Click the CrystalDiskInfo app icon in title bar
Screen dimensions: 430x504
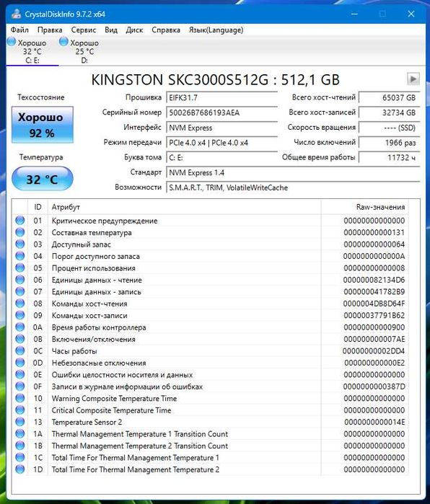(x=16, y=14)
